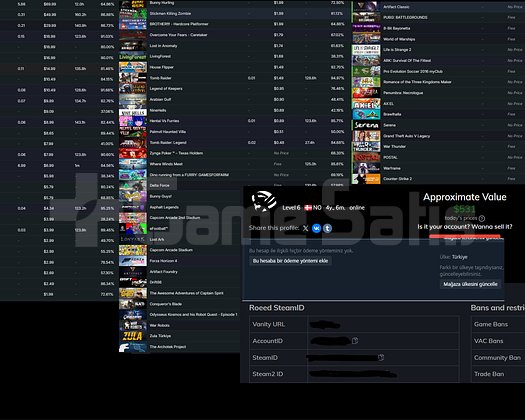Open the Serena game thumbnail

[x=366, y=125]
